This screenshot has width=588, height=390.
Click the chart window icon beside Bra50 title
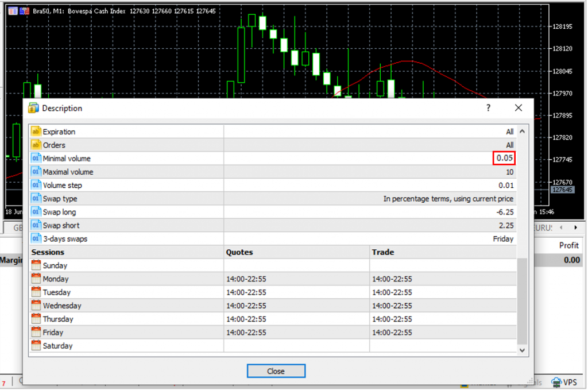[x=13, y=11]
